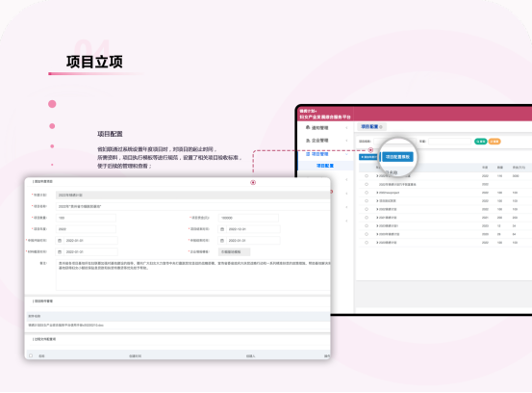Viewport: 532px width, 393px height.
Task: Expand the 通知管理 menu arrow
Action: click(346, 128)
